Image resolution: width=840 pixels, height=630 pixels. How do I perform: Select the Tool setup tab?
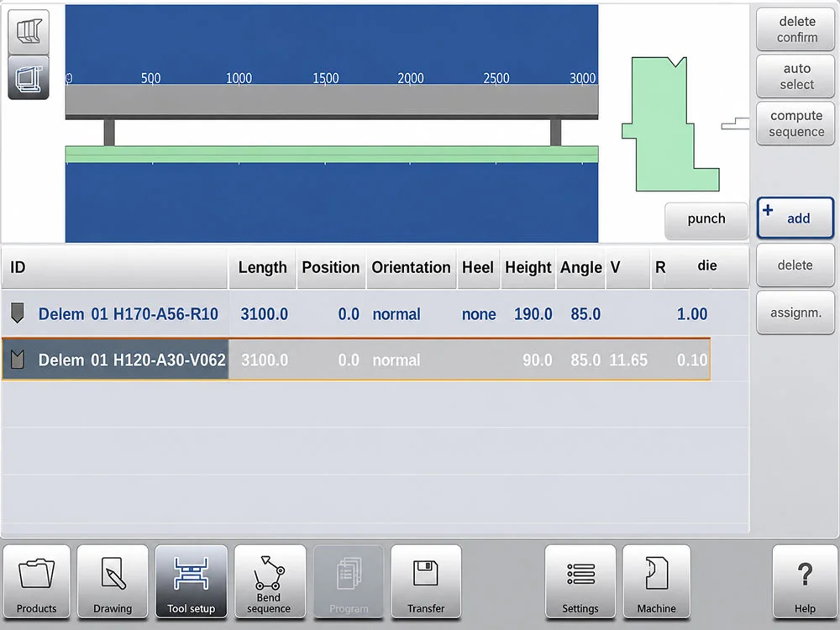pos(192,582)
